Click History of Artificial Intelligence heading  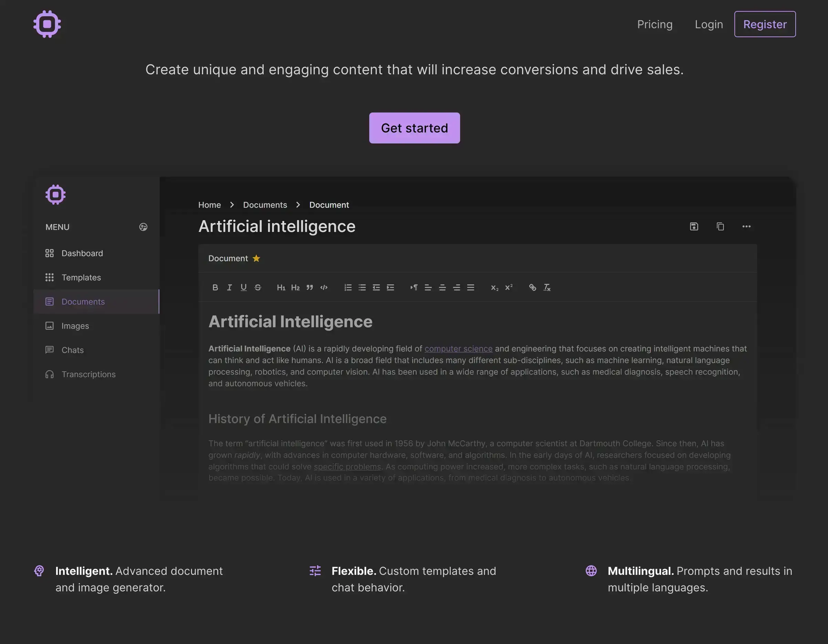pyautogui.click(x=297, y=418)
